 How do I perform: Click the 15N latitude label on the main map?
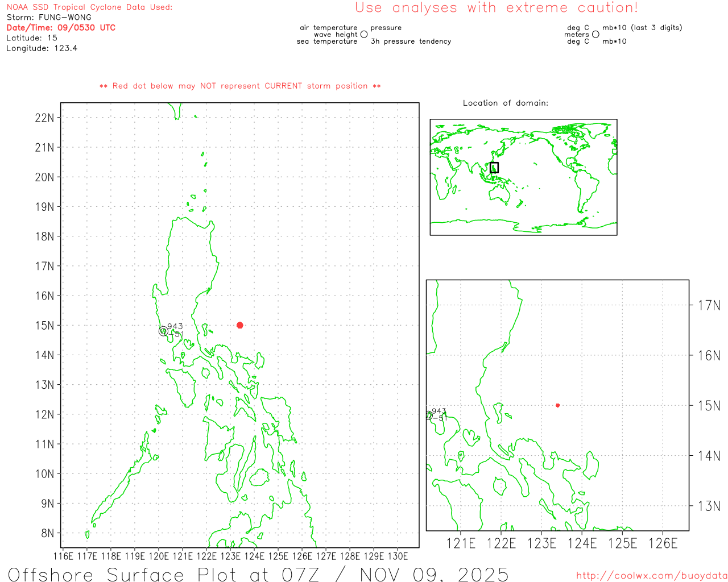pos(44,326)
